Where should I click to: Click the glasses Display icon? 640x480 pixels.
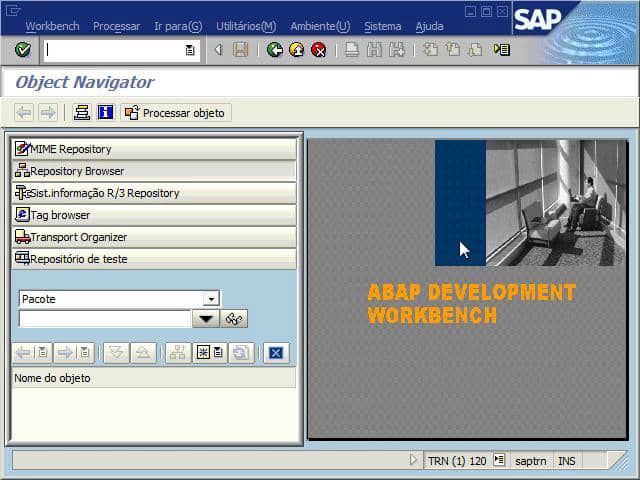234,319
